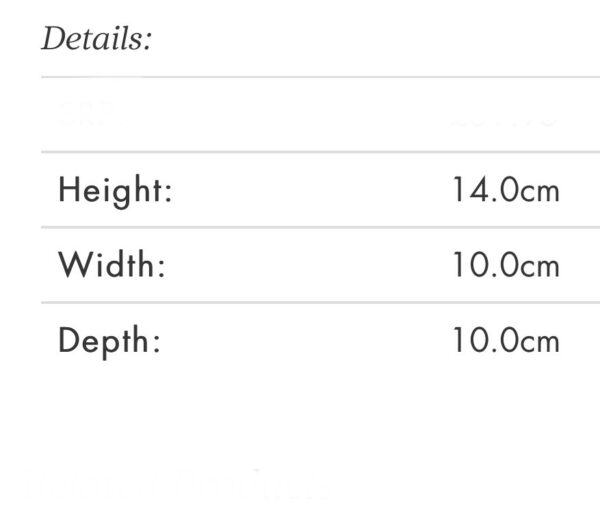600x512 pixels.
Task: Click the italic "Details:" heading
Action: tap(97, 38)
